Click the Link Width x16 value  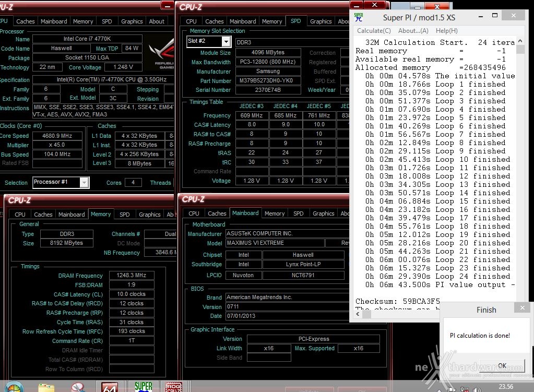[269, 348]
